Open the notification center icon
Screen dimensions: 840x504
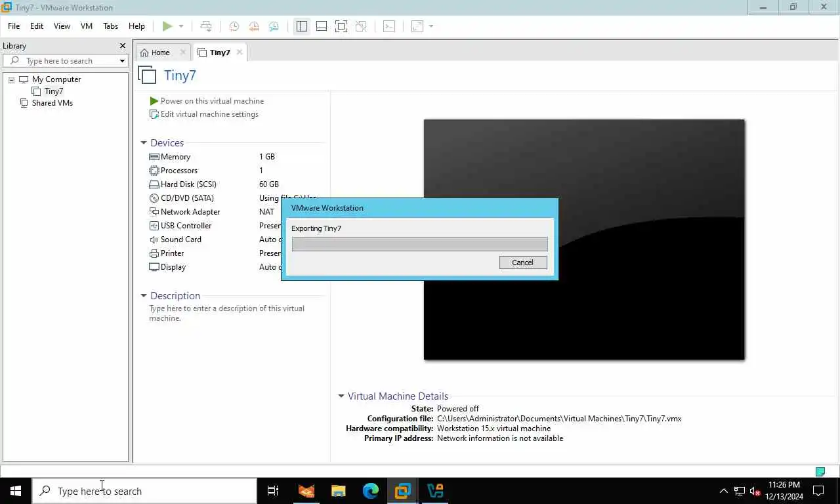point(819,491)
